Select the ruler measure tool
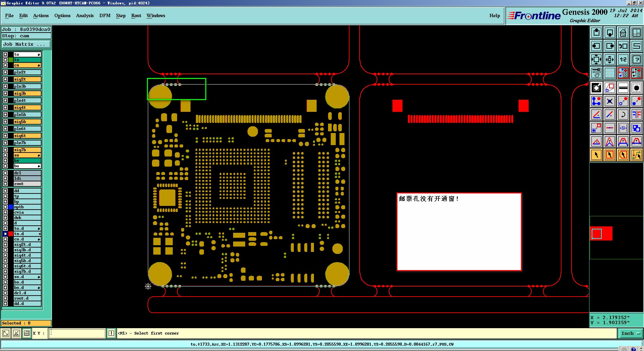The height and width of the screenshot is (351, 644). click(623, 88)
